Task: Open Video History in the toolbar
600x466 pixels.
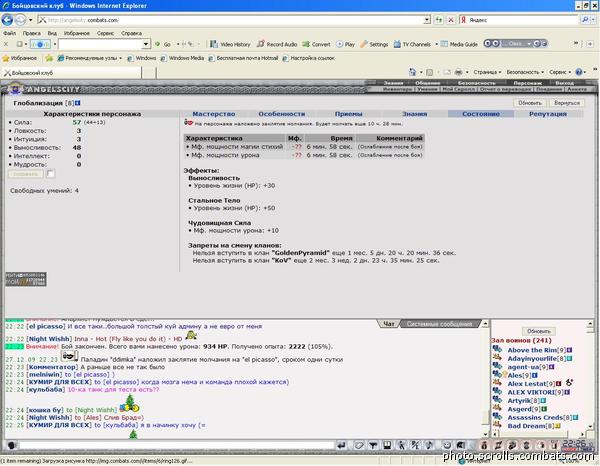Action: tap(230, 44)
